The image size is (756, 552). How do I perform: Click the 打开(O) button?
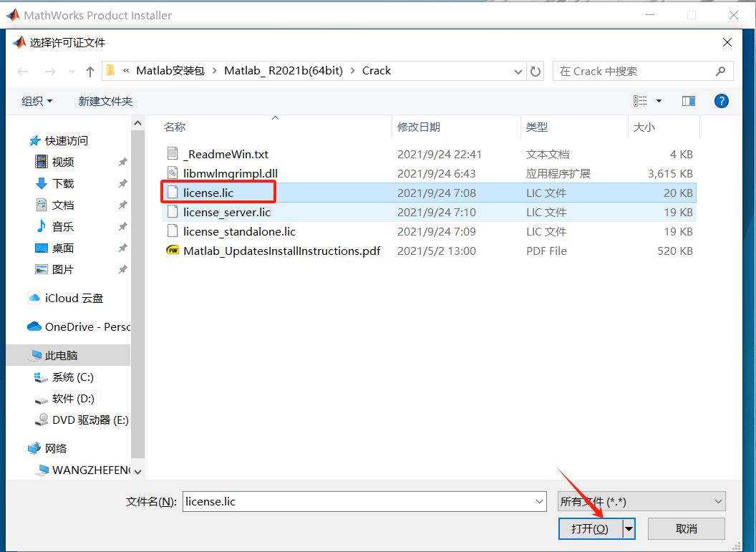tap(590, 529)
